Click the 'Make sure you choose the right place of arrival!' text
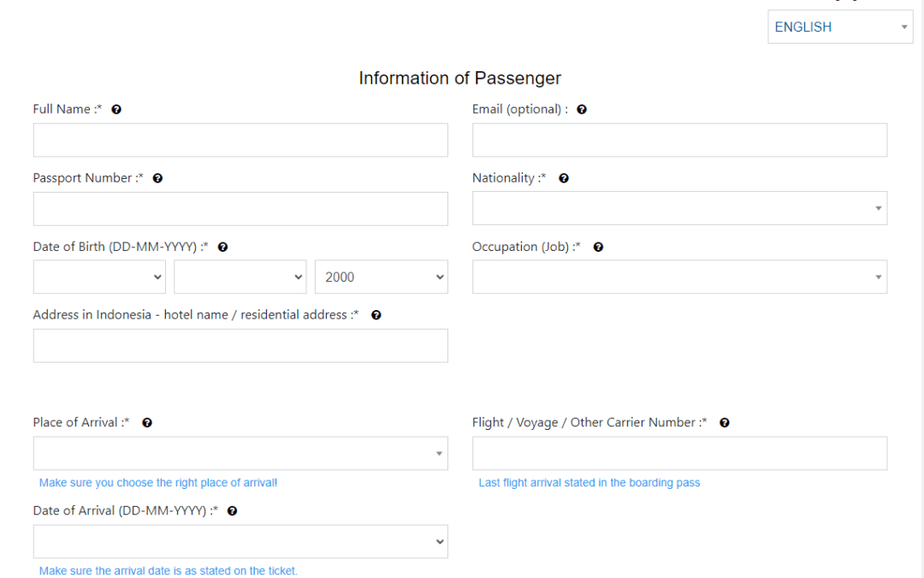The height and width of the screenshot is (578, 924). tap(158, 482)
